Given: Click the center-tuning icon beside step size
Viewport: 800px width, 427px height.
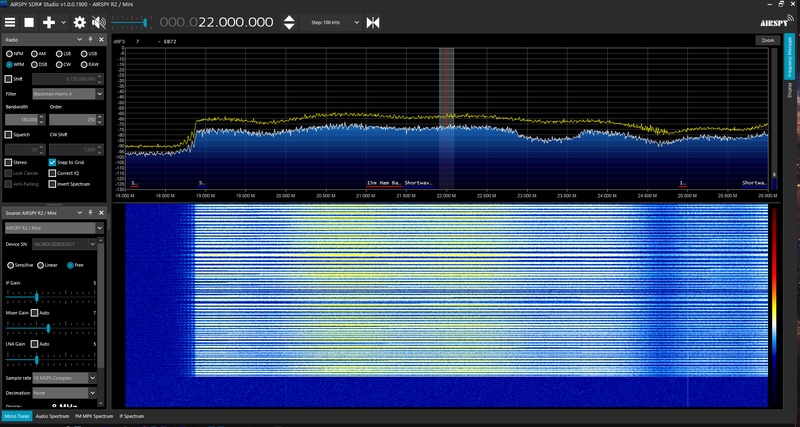Looking at the screenshot, I should click(373, 21).
